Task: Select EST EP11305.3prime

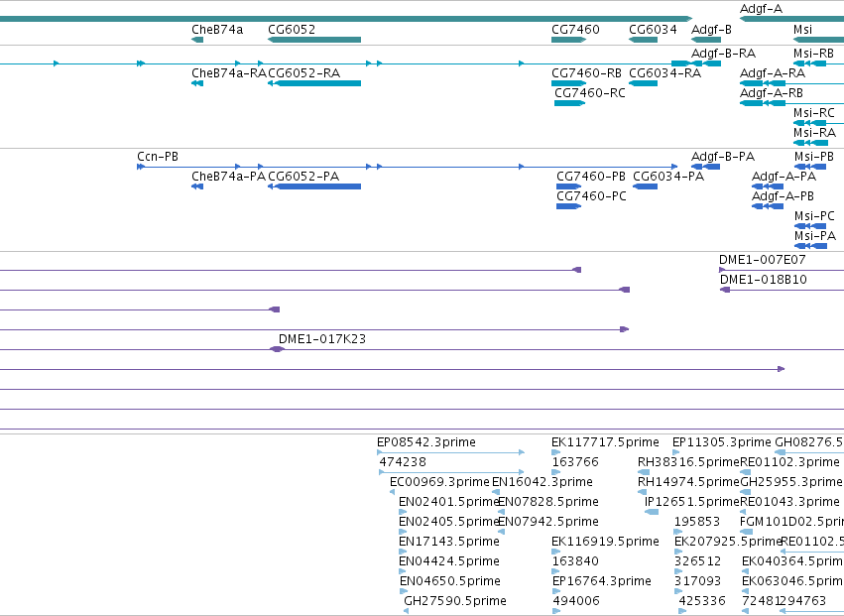Action: click(721, 442)
